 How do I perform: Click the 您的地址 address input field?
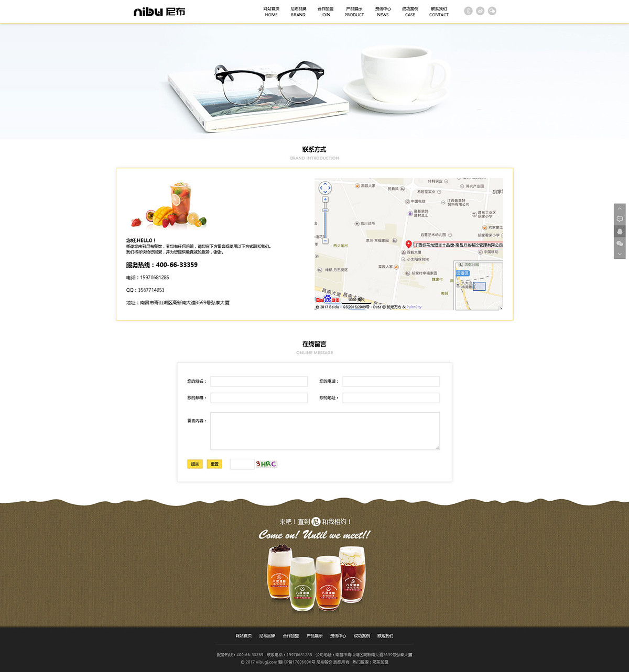click(x=391, y=398)
